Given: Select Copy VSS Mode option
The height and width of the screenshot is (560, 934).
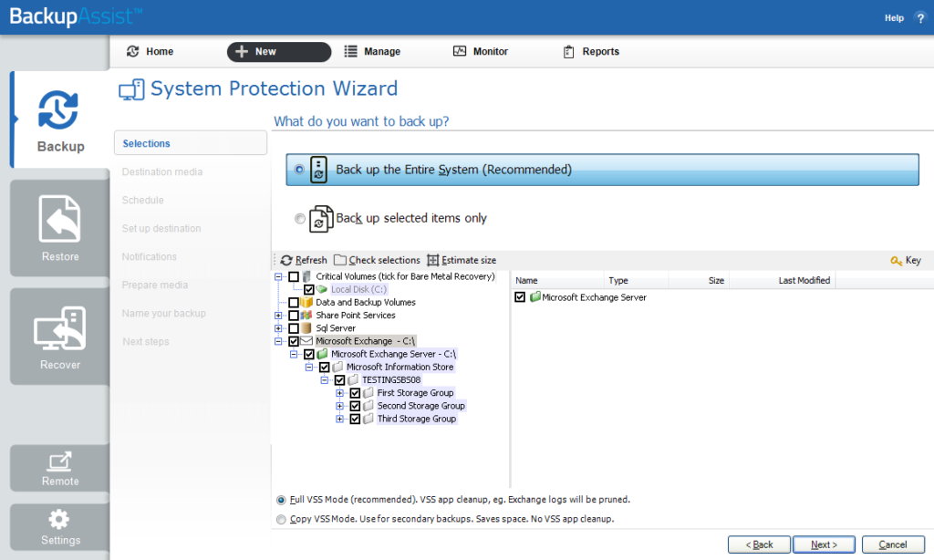Looking at the screenshot, I should (x=281, y=519).
